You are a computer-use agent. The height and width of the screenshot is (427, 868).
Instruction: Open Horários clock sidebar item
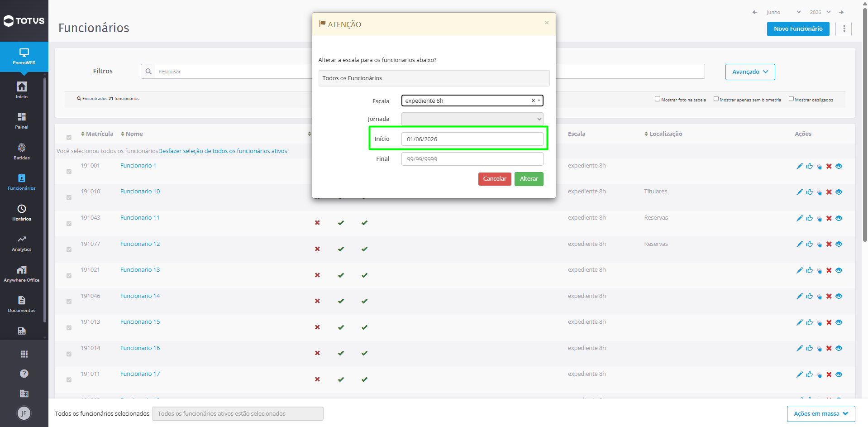pyautogui.click(x=22, y=213)
